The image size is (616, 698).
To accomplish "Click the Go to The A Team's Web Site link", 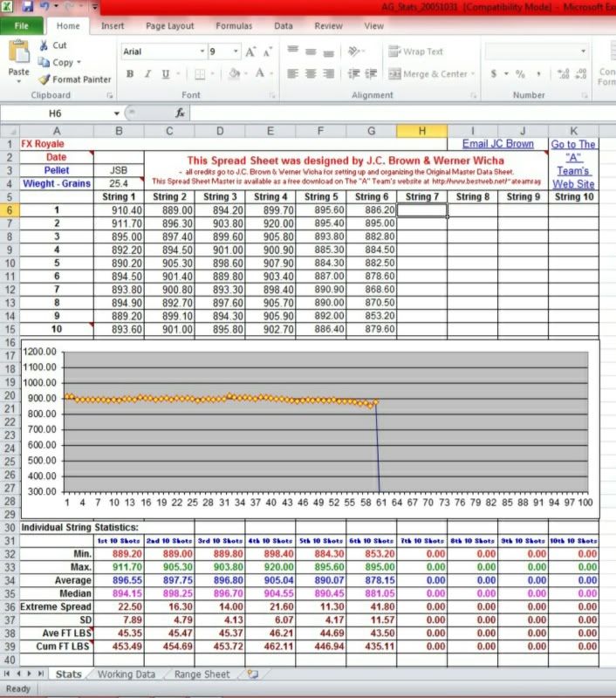I will click(573, 164).
